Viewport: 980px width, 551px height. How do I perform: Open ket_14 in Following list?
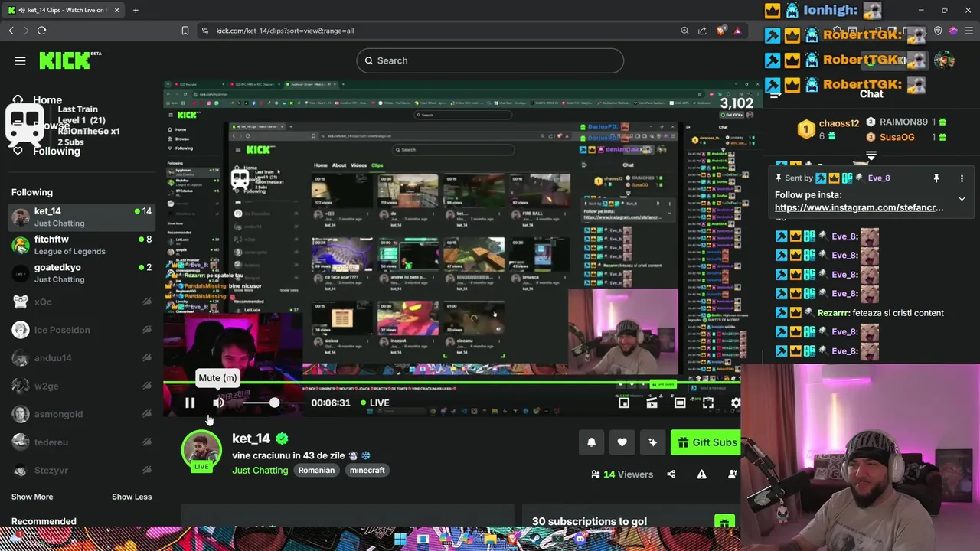tap(80, 217)
